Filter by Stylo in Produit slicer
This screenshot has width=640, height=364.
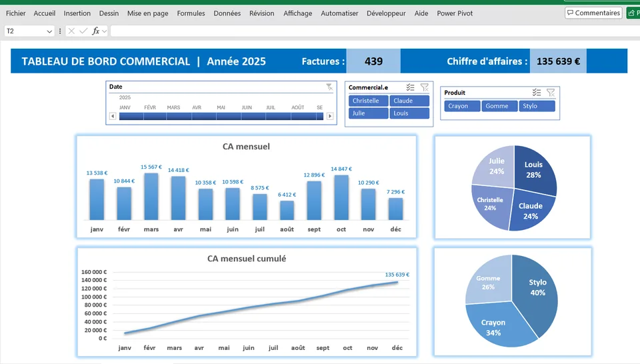pos(537,106)
